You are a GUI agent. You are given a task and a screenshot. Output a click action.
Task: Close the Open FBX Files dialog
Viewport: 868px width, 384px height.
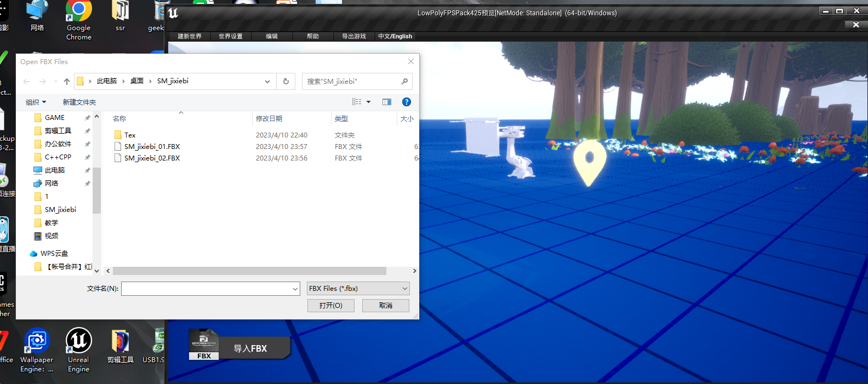tap(411, 61)
